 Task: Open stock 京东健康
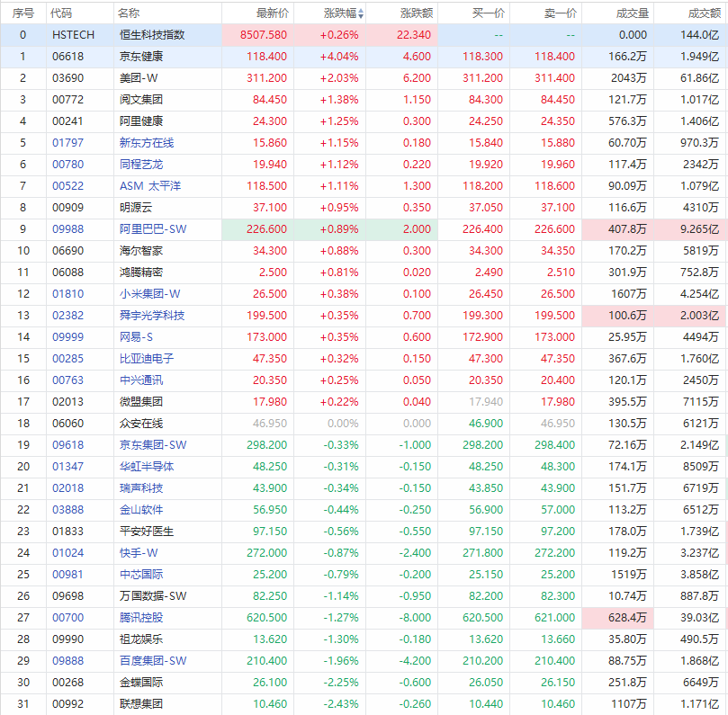point(141,57)
